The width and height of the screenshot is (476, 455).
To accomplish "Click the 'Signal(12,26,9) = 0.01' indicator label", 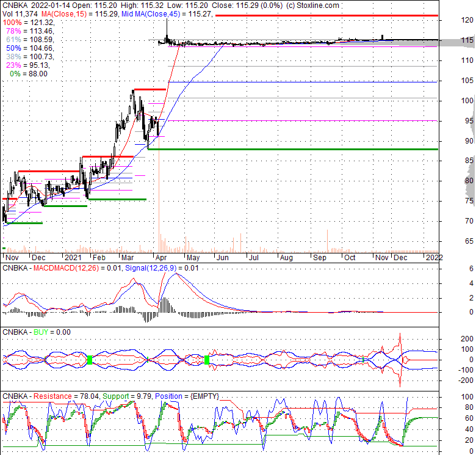I will pos(162,268).
